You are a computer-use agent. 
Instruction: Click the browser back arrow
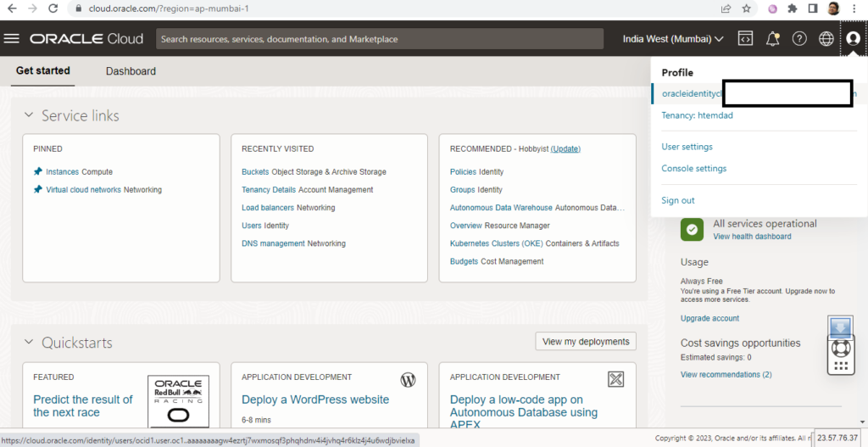pos(12,8)
